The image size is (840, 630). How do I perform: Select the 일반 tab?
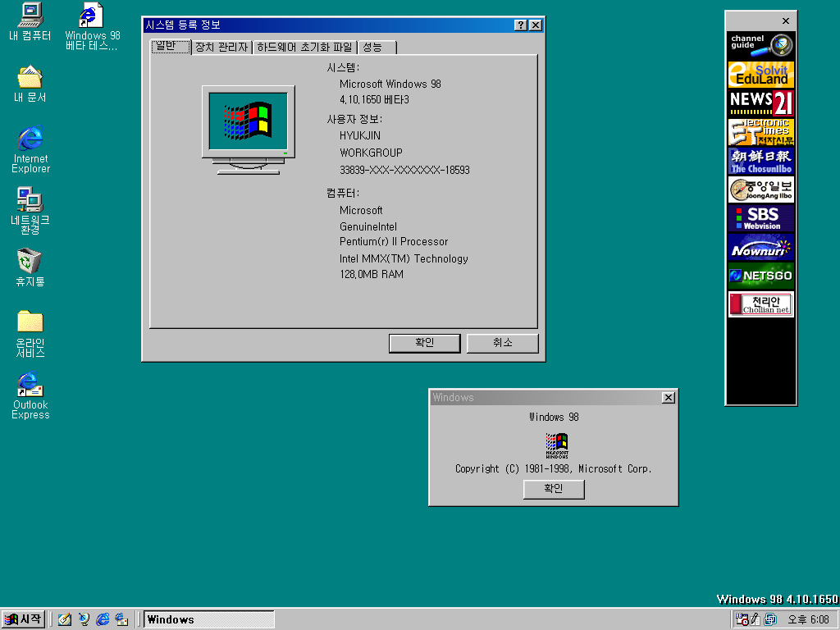point(171,47)
